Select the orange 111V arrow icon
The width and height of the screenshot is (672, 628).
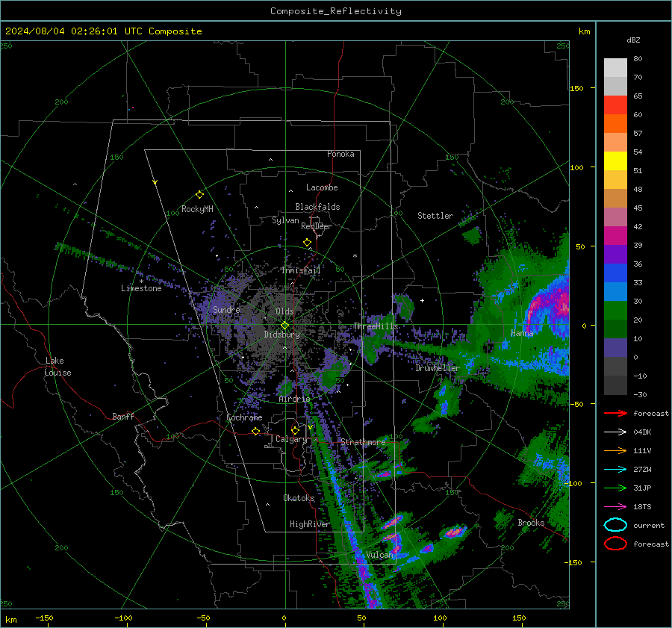pyautogui.click(x=615, y=450)
